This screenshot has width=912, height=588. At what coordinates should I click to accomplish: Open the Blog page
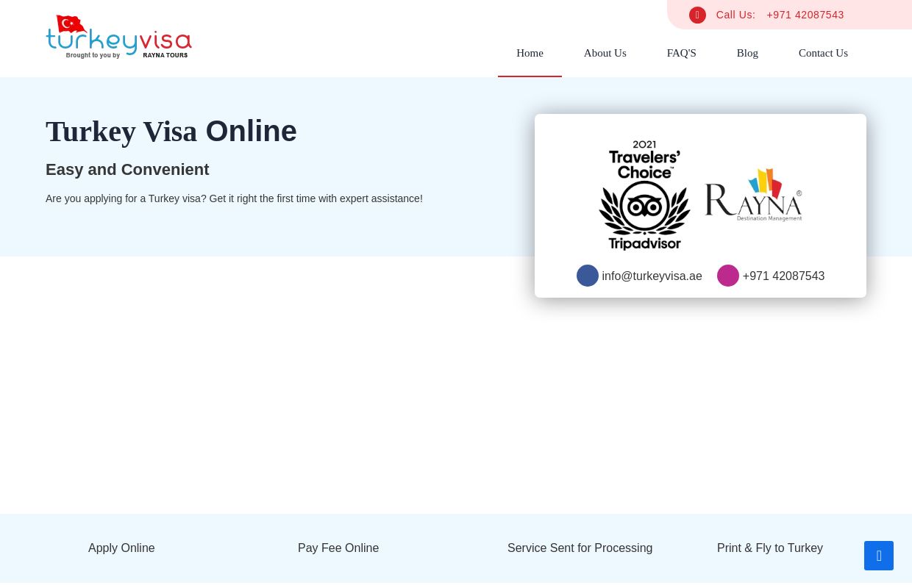[747, 53]
